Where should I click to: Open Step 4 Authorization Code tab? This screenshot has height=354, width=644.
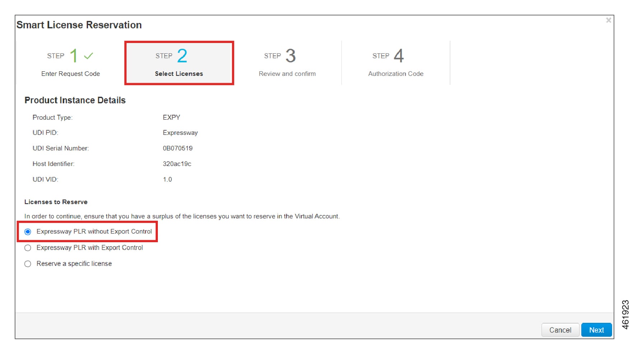pyautogui.click(x=396, y=63)
